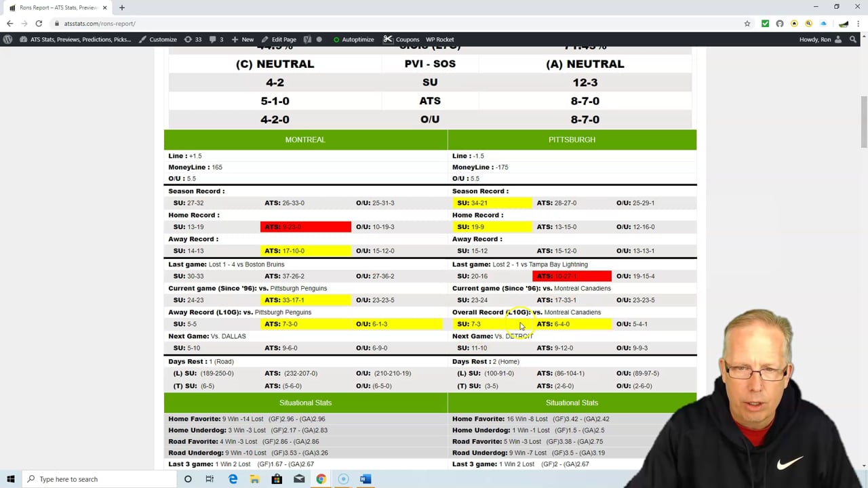868x488 pixels.
Task: Open the comments bubble in admin bar
Action: pos(216,39)
